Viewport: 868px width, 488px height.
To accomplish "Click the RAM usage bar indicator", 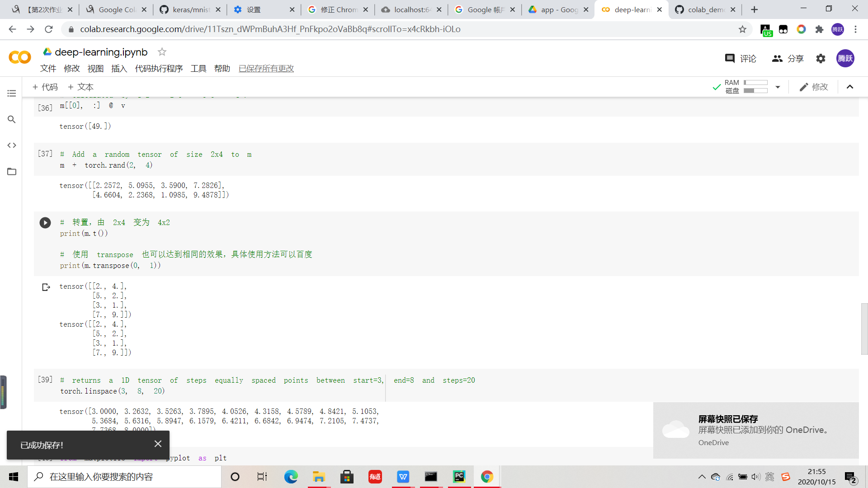I will coord(755,83).
